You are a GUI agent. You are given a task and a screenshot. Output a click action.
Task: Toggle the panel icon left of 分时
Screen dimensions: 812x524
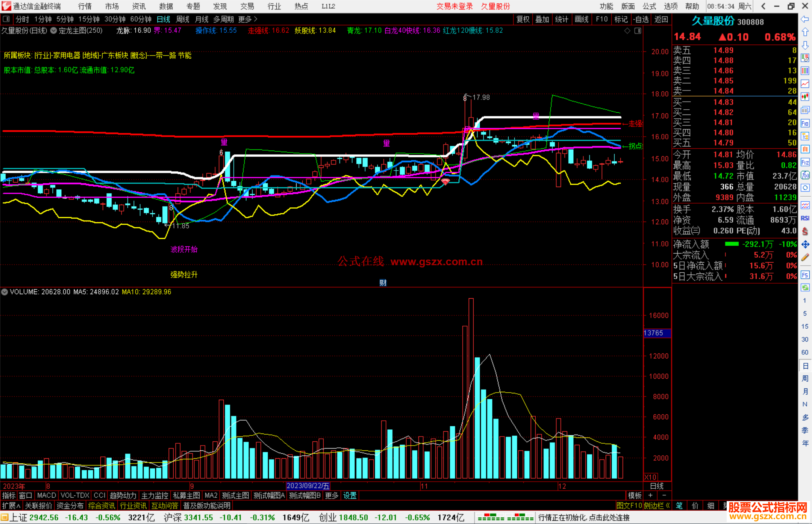(6, 19)
